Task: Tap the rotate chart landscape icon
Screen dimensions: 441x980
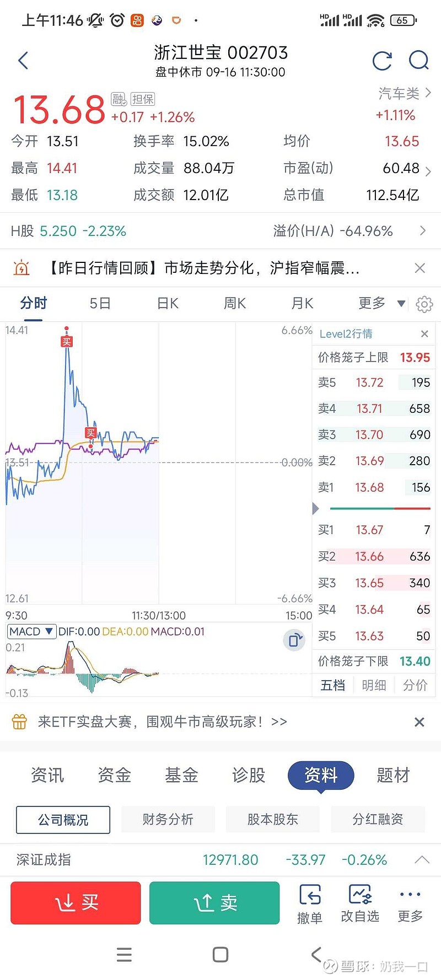Action: point(294,640)
